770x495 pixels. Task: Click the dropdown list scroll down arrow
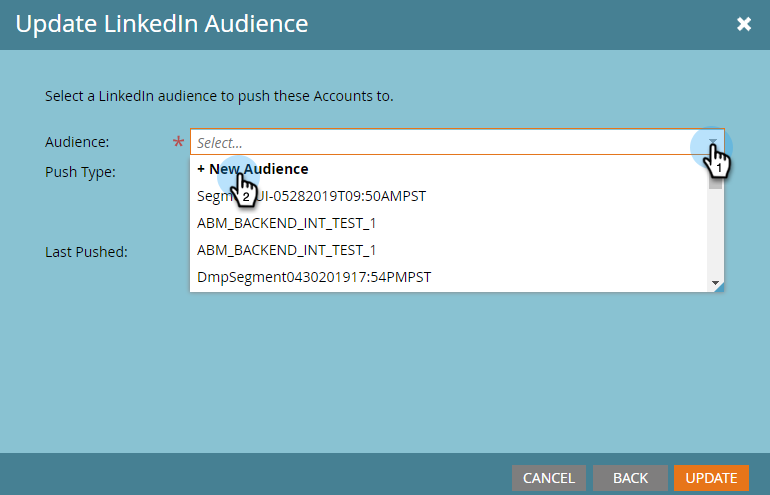715,283
